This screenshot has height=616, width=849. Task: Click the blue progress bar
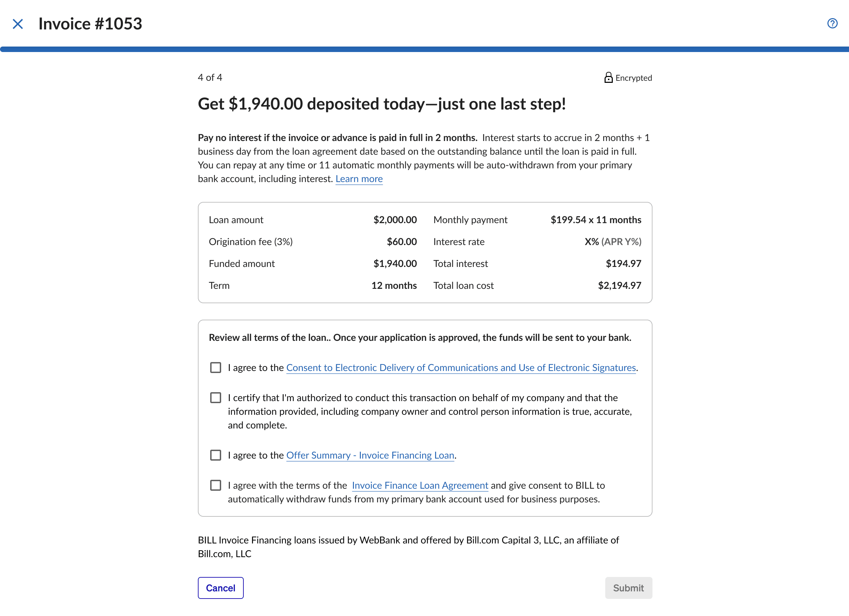[x=424, y=49]
